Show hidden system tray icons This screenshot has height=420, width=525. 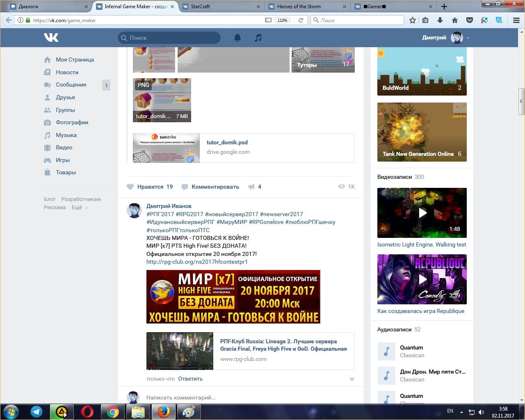(x=461, y=412)
